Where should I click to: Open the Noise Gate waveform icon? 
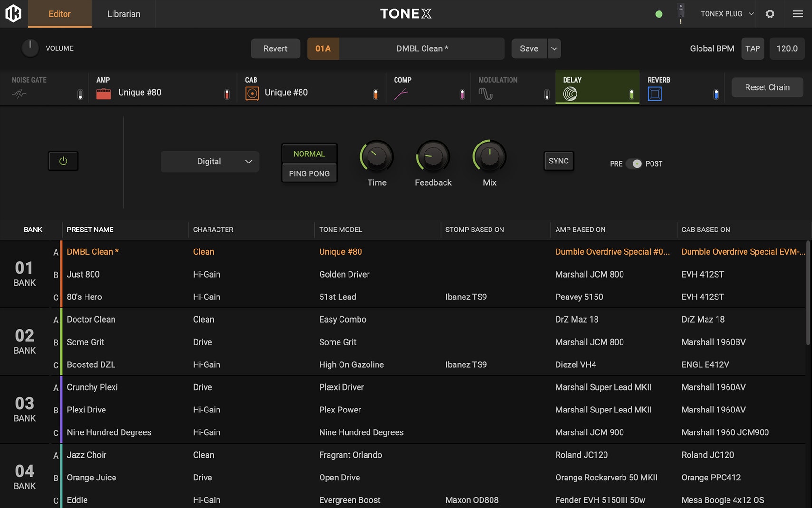coord(19,94)
